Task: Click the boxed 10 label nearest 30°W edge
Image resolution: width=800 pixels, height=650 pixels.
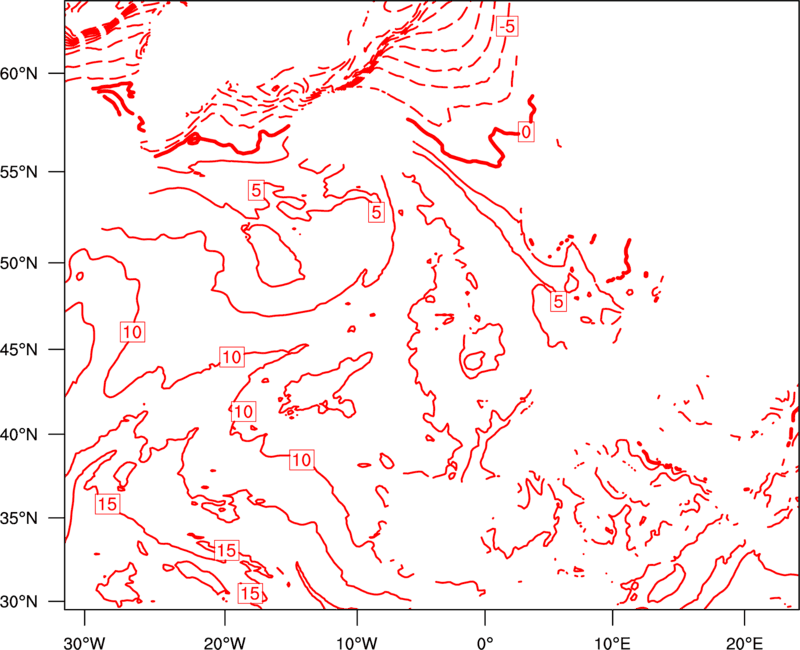Action: click(132, 332)
